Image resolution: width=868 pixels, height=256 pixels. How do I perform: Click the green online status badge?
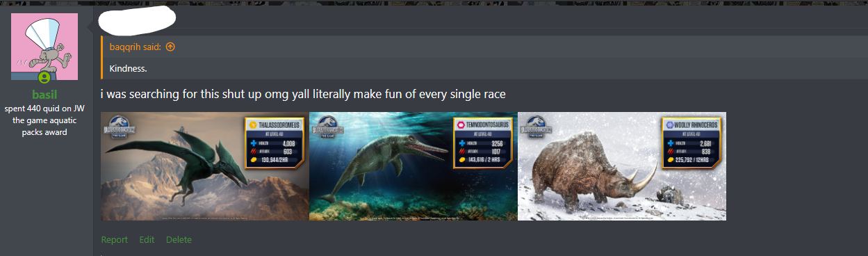44,77
